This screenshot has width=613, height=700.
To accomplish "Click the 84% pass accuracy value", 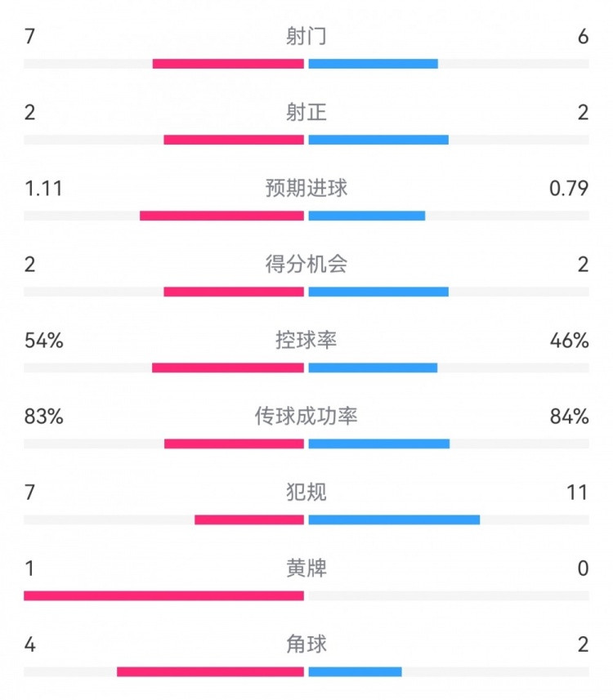I will click(x=569, y=417).
